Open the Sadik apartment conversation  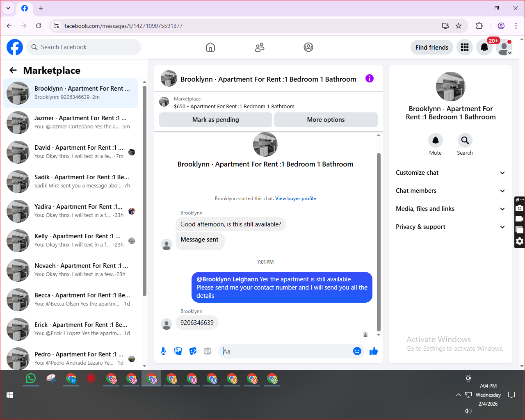tap(71, 182)
